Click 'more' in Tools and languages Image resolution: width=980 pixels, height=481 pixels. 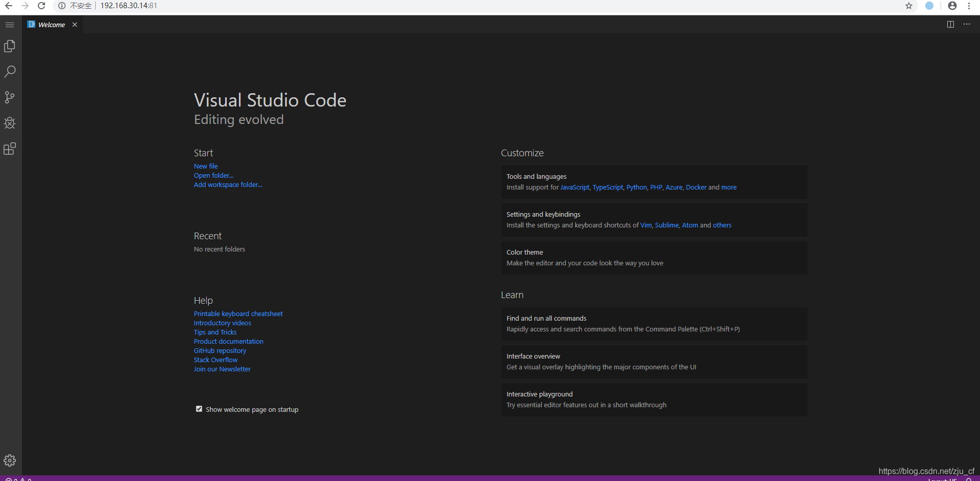(x=729, y=187)
